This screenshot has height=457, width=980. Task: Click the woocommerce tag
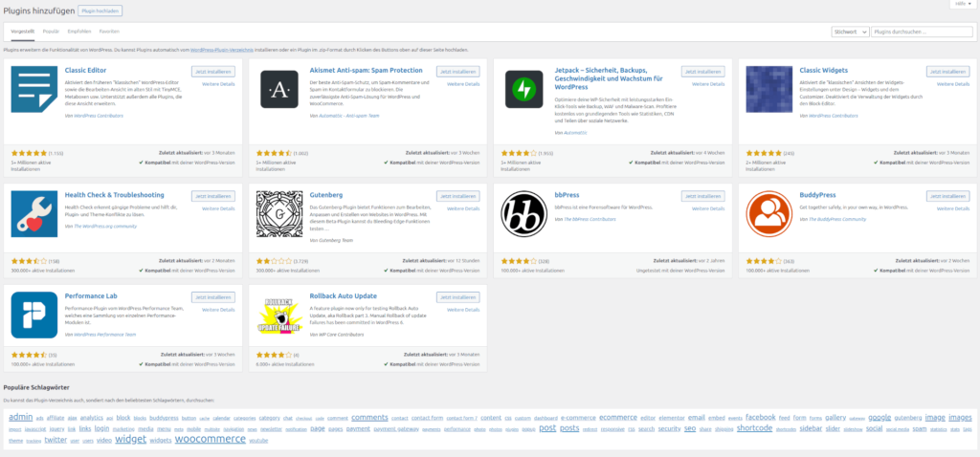click(210, 439)
